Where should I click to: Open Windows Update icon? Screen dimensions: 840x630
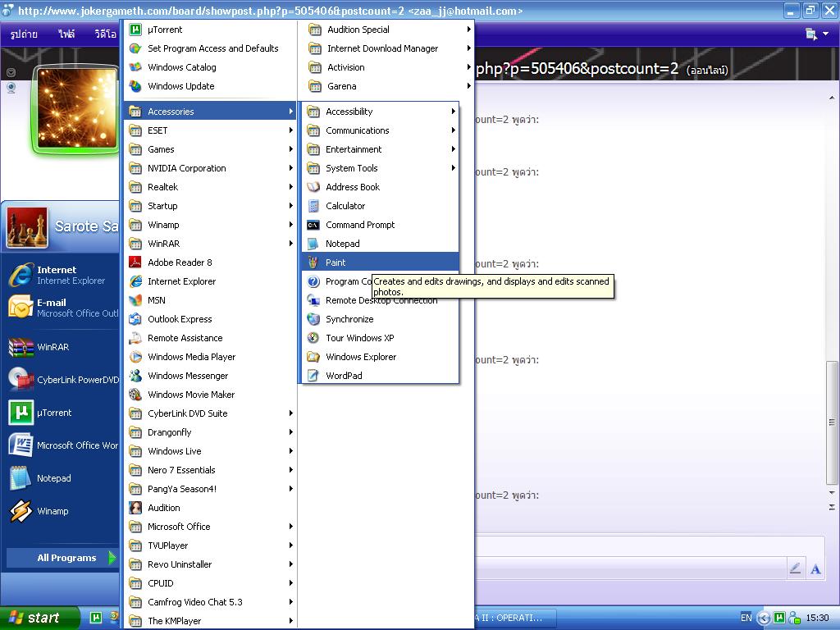click(135, 86)
